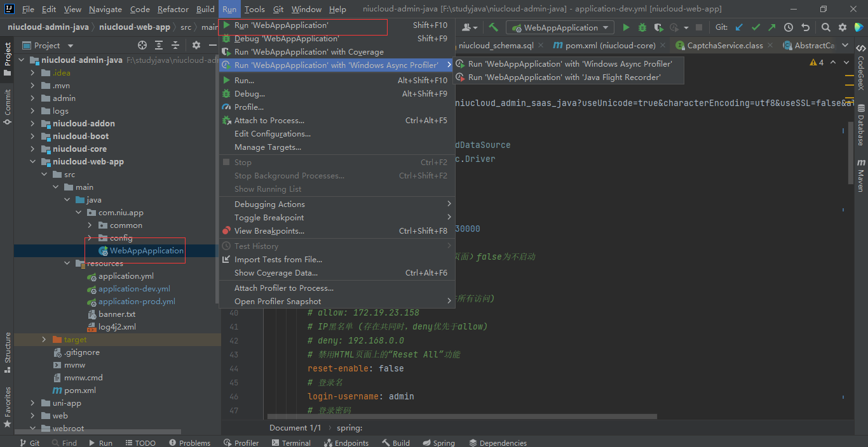Click Collapse All in Project panel
This screenshot has height=447, width=868.
175,45
